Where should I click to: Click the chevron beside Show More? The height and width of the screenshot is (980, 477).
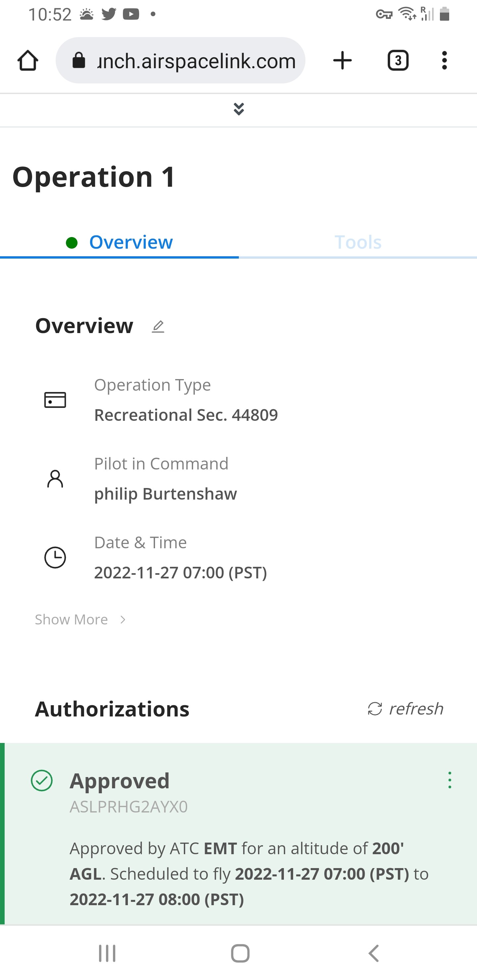[x=123, y=620]
